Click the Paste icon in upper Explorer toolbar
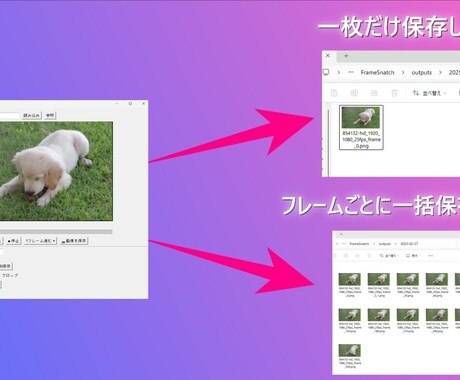The height and width of the screenshot is (380, 460). click(334, 93)
